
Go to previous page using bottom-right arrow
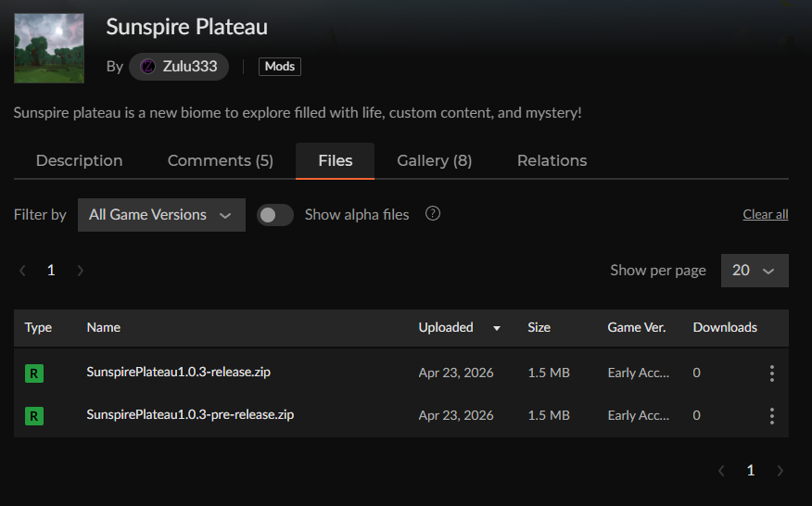coord(721,470)
